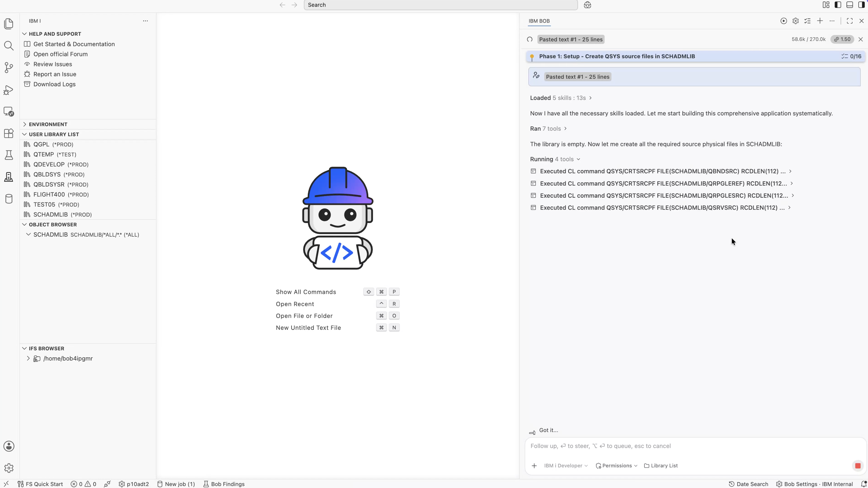Image resolution: width=868 pixels, height=488 pixels.
Task: Go back with the navigation arrow
Action: [282, 5]
